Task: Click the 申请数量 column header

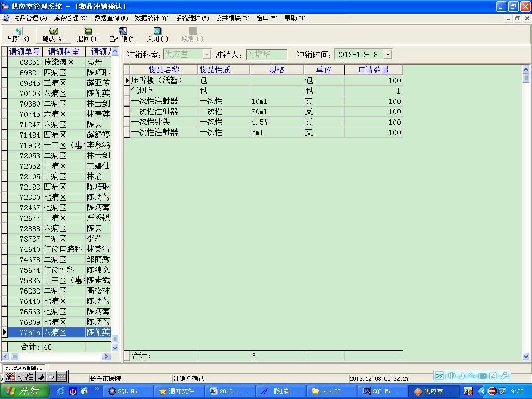Action: click(374, 70)
